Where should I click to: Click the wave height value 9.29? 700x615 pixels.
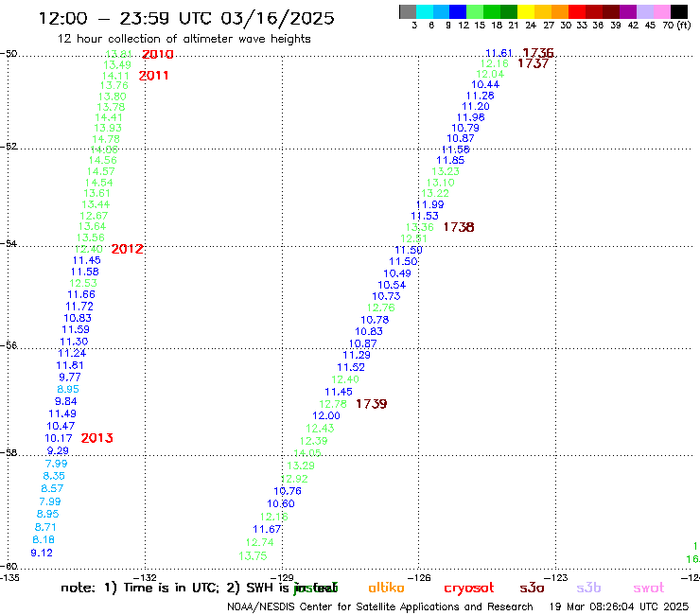point(58,450)
